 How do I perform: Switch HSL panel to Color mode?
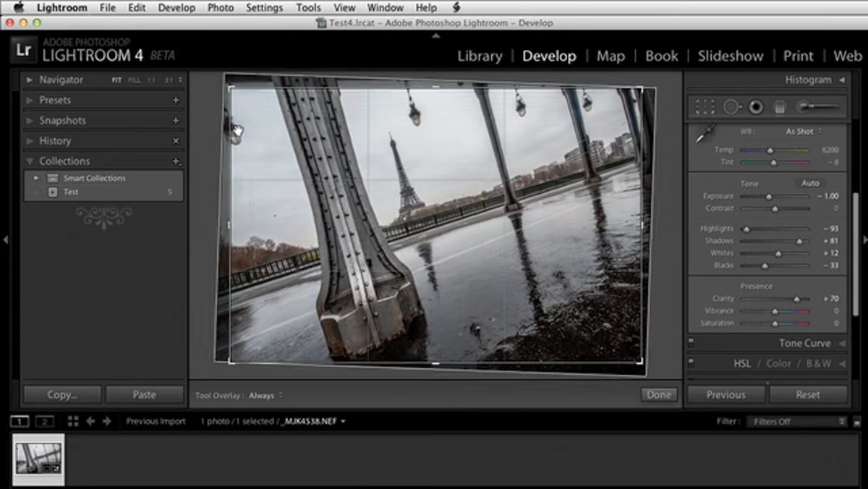pyautogui.click(x=778, y=364)
